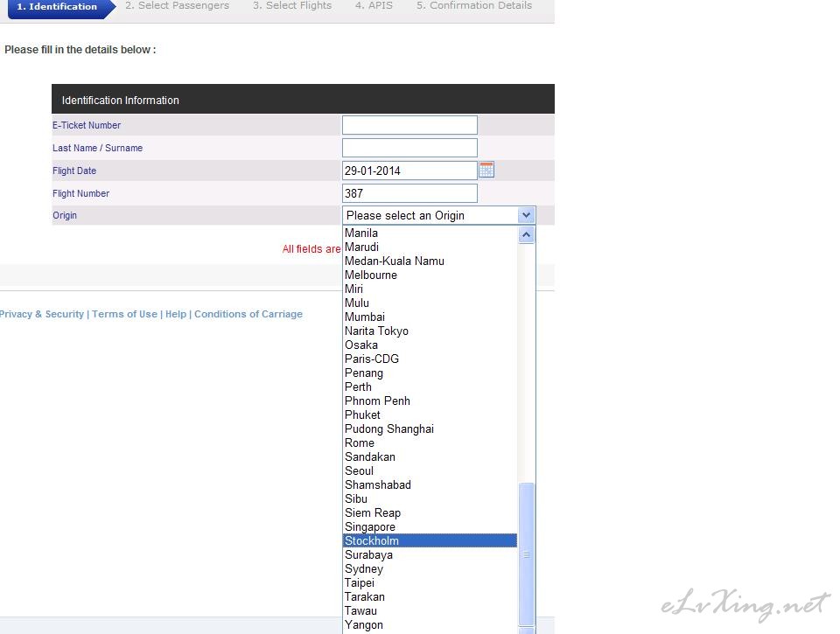Open the Help link

click(176, 314)
